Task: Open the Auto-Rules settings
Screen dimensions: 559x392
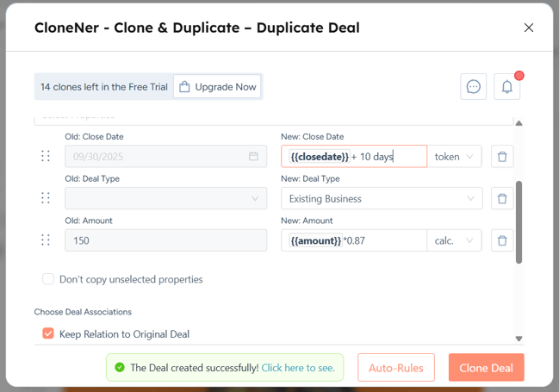Action: coord(396,368)
